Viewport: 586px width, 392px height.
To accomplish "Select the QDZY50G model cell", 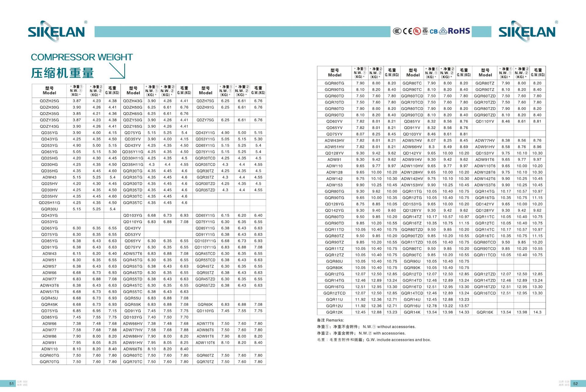I will click(132, 120).
